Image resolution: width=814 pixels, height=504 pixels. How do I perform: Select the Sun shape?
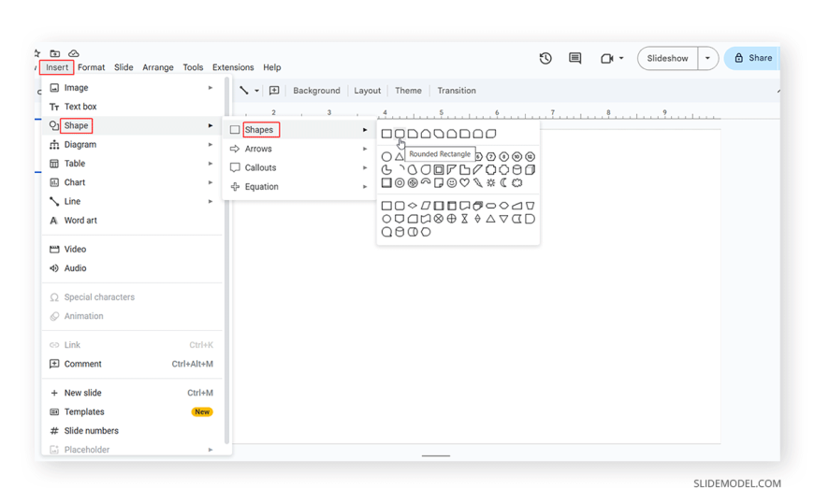coord(490,182)
